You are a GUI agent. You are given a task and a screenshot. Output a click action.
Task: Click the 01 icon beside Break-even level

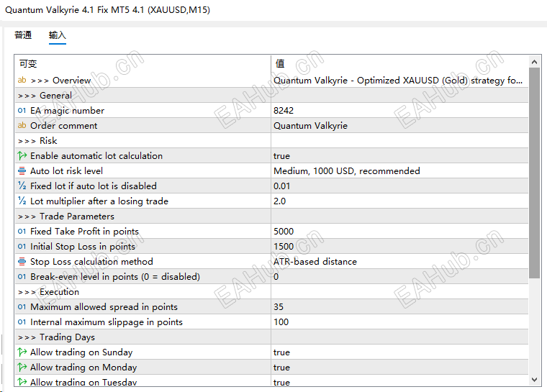click(x=22, y=277)
